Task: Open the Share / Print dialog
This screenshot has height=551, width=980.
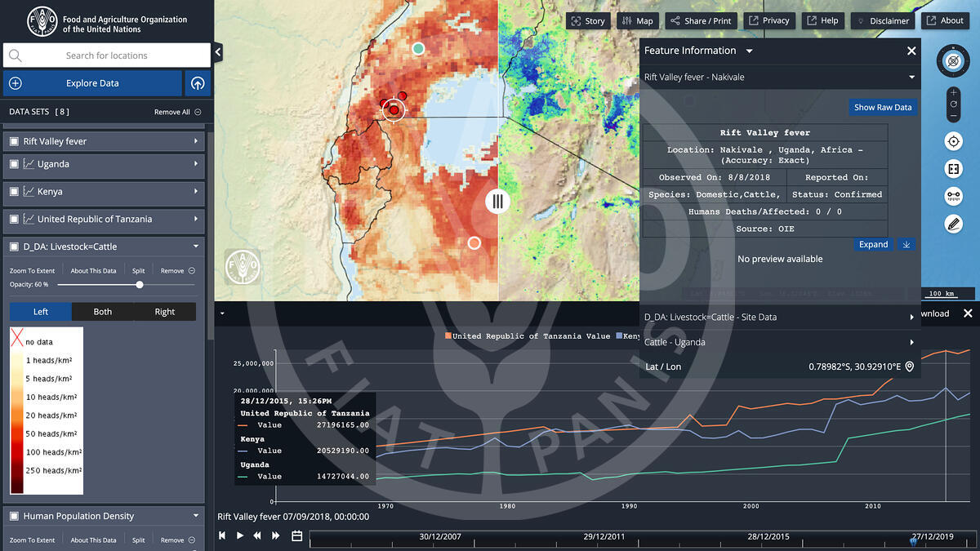Action: coord(701,20)
